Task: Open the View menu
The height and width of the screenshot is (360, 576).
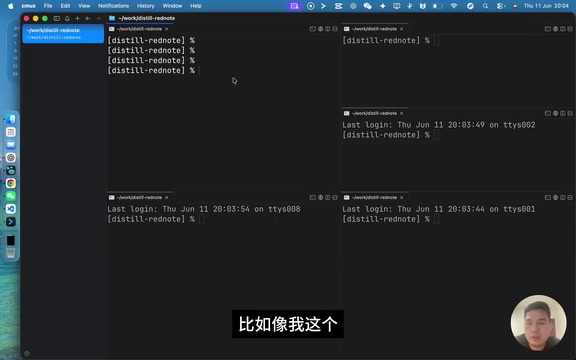Action: [84, 6]
